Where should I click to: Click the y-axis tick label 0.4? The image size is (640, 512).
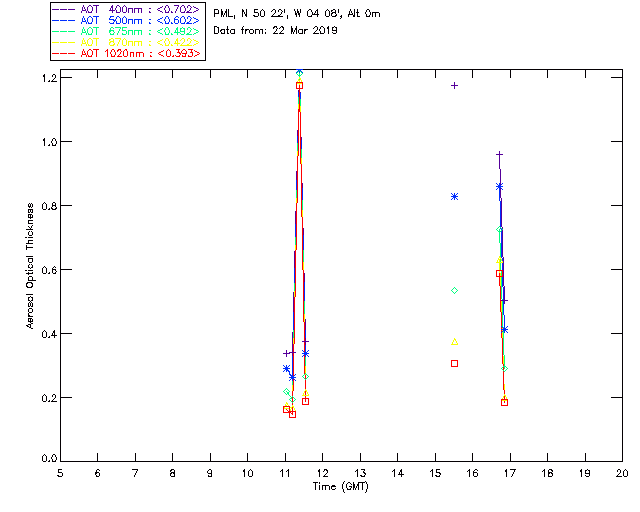click(x=49, y=334)
